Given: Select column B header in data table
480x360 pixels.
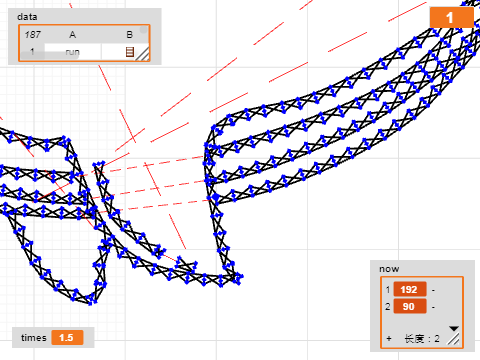Looking at the screenshot, I should coord(130,35).
